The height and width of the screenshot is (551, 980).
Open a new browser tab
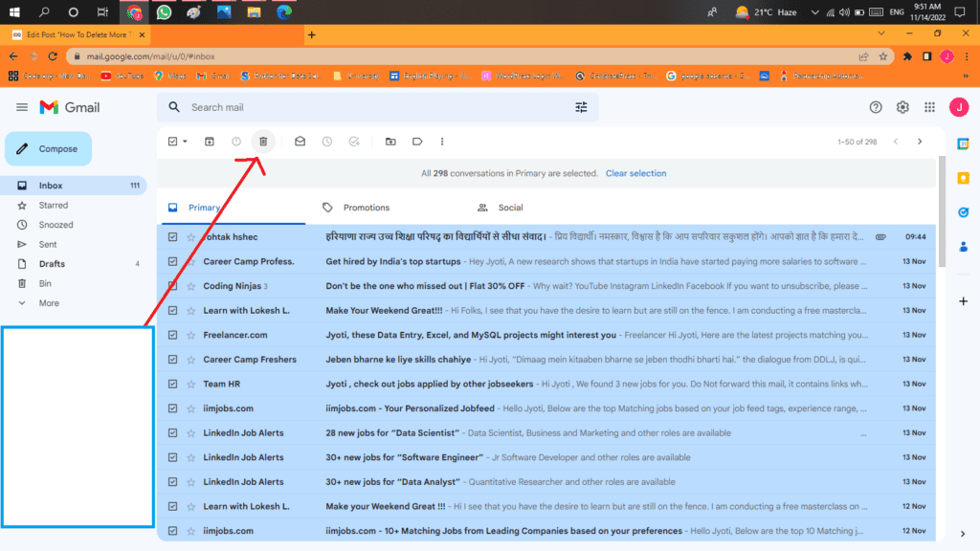(x=311, y=35)
